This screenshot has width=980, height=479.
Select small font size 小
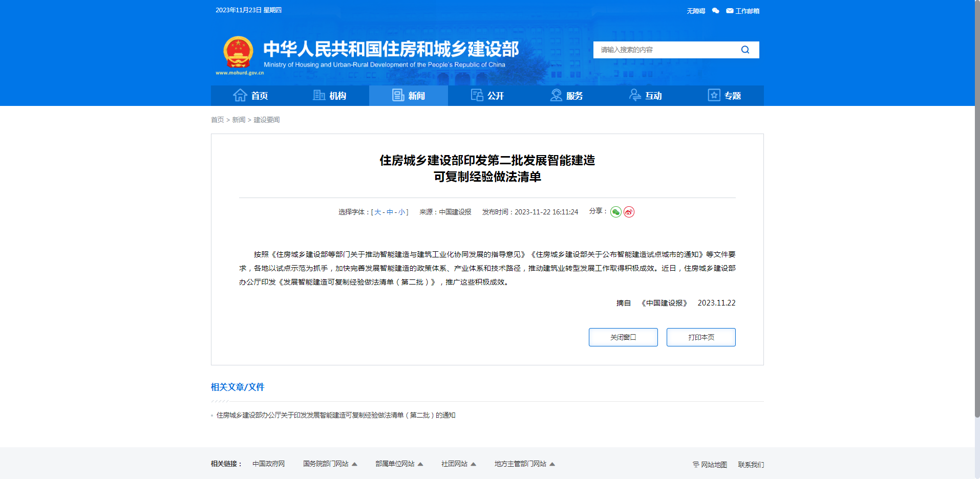[x=402, y=212]
